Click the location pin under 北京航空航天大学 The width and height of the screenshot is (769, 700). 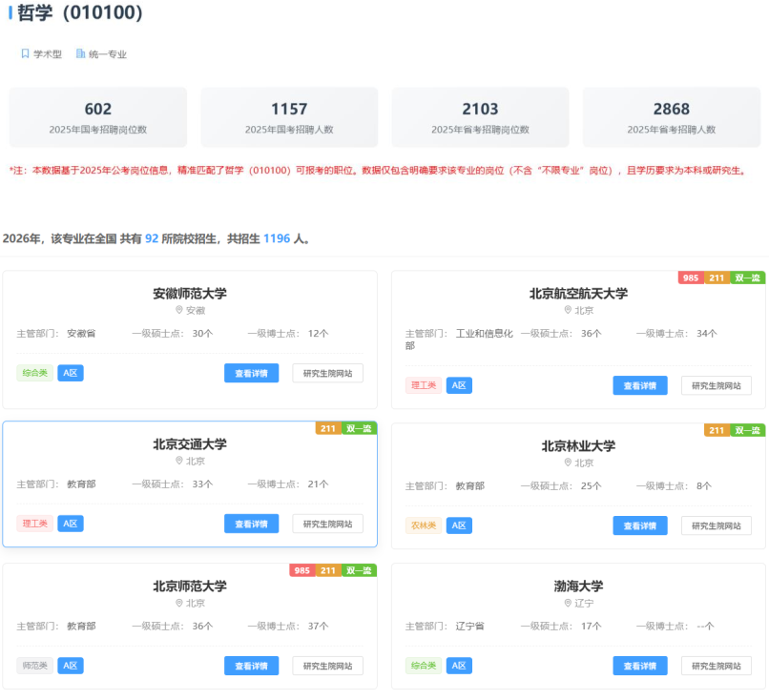(x=568, y=310)
